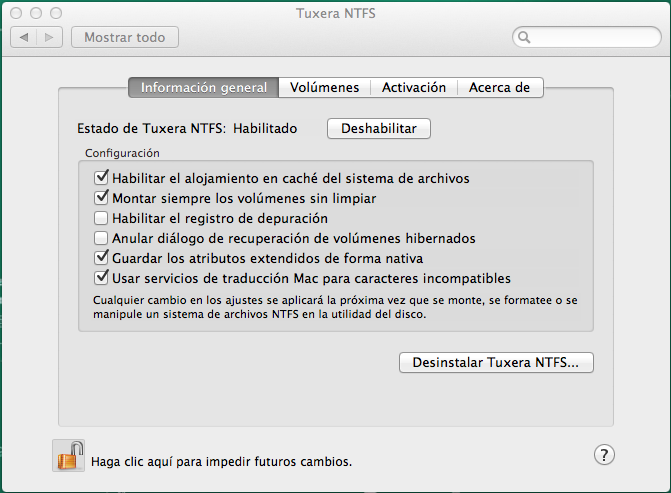Open the Activación tab
This screenshot has height=493, width=671.
coord(414,87)
